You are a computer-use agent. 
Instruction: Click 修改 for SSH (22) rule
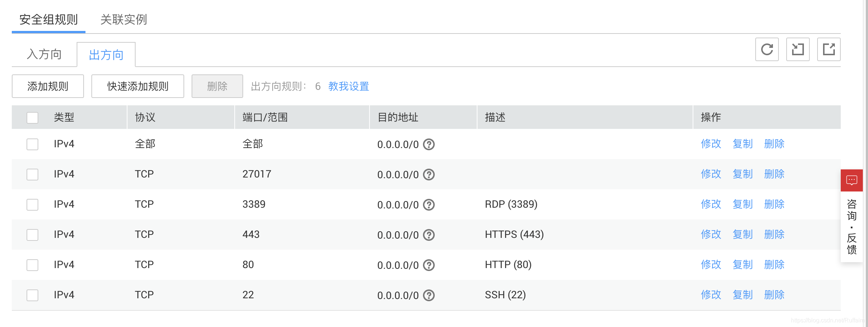[711, 295]
